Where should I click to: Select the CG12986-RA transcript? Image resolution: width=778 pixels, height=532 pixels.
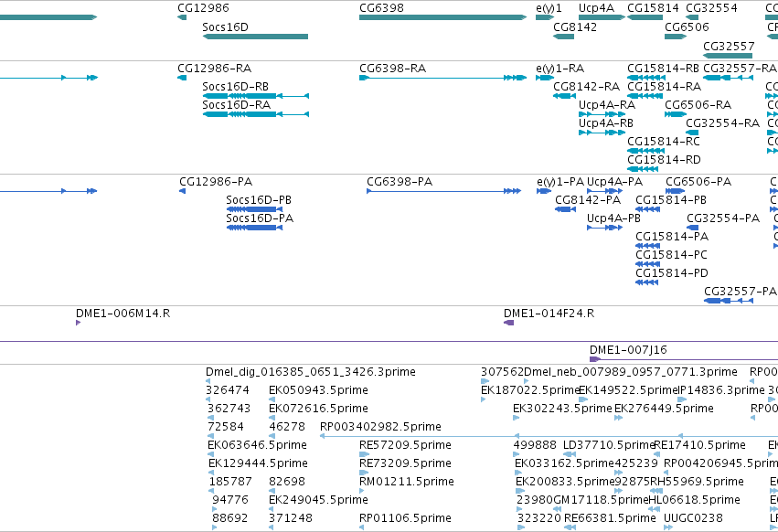182,78
